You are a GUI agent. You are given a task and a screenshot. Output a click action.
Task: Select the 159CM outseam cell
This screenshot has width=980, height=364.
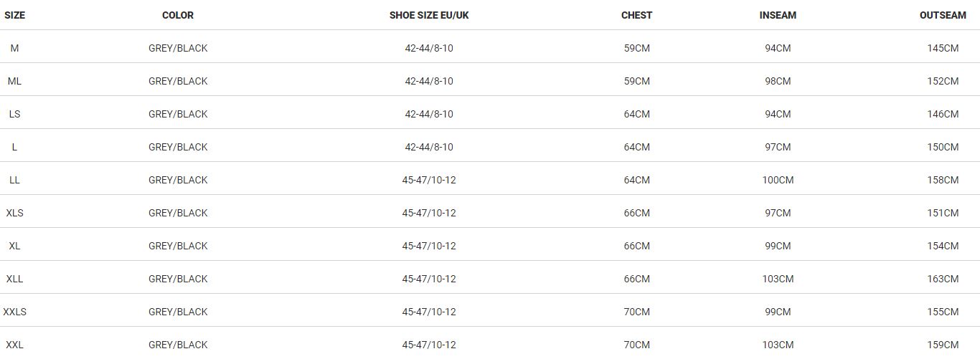[943, 345]
